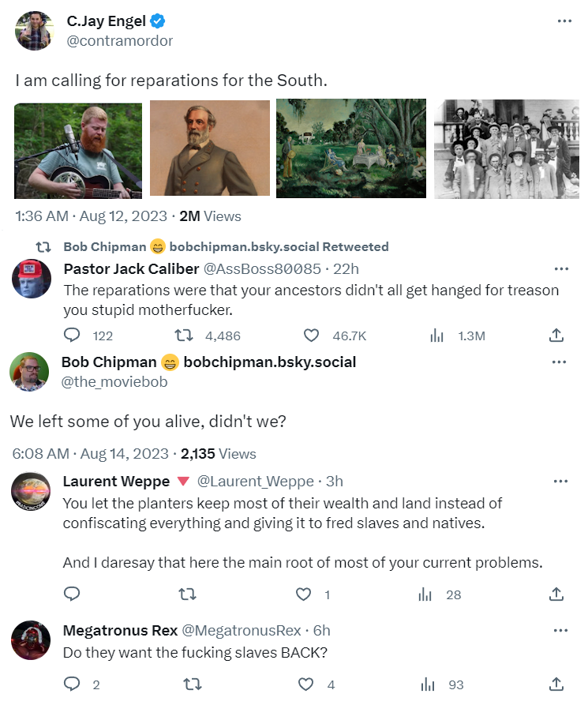Like Laurent Weppe's tweet
Image resolution: width=588 pixels, height=705 pixels.
[304, 594]
